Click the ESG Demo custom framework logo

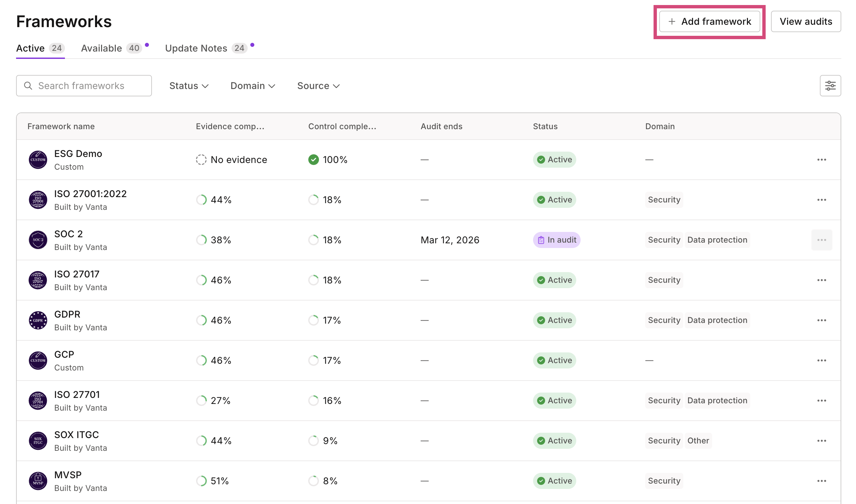point(38,160)
